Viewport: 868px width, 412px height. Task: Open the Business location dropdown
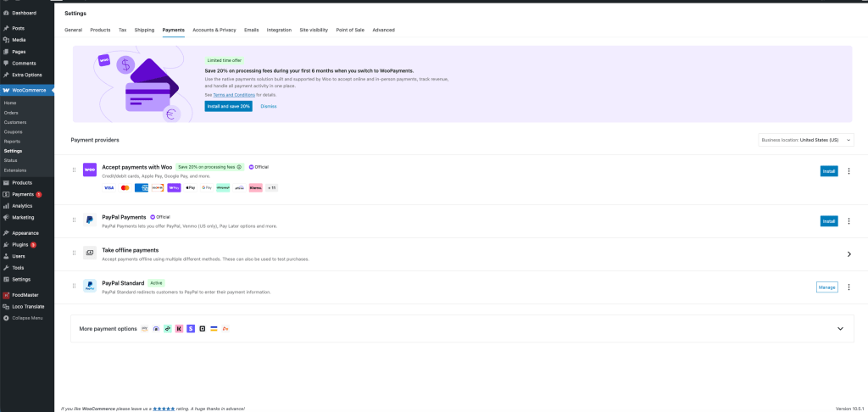[806, 140]
